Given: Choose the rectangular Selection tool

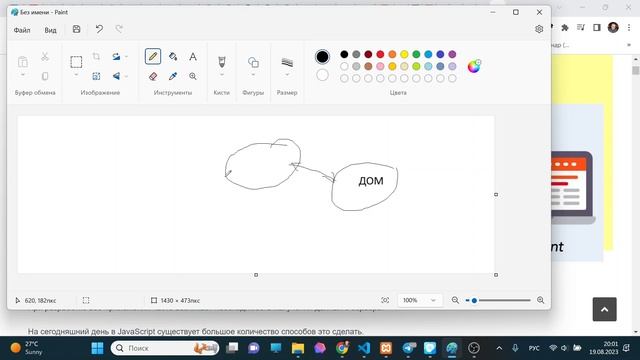Looking at the screenshot, I should tap(76, 62).
